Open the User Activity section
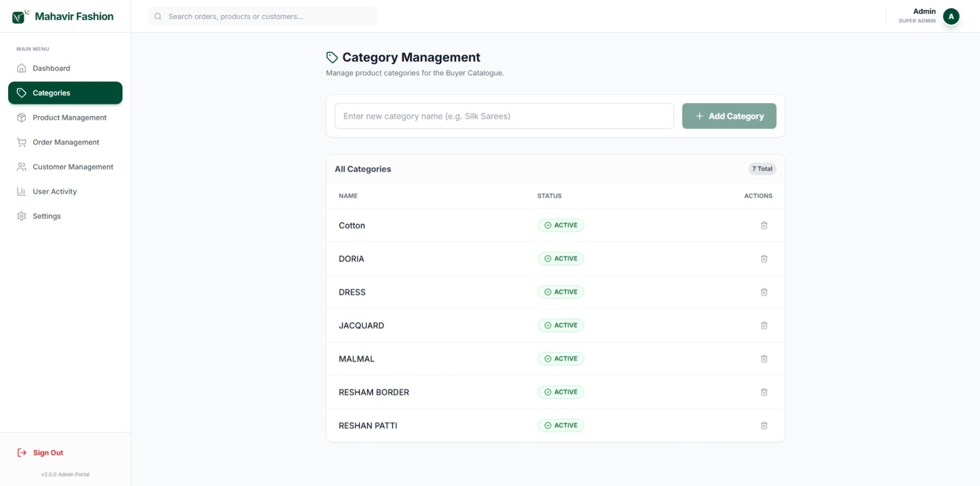The image size is (980, 486). click(x=55, y=191)
